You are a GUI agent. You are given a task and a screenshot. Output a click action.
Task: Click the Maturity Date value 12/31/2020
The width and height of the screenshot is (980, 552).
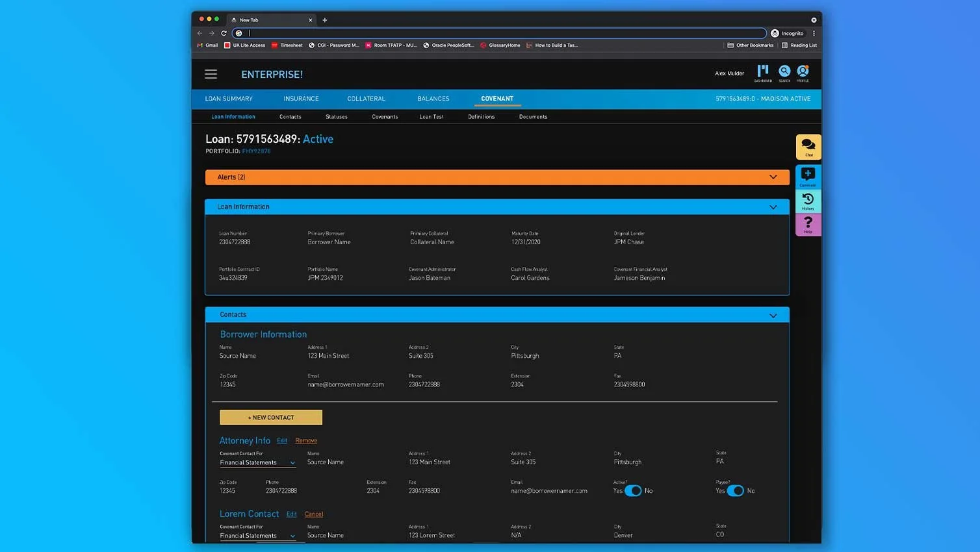point(526,242)
